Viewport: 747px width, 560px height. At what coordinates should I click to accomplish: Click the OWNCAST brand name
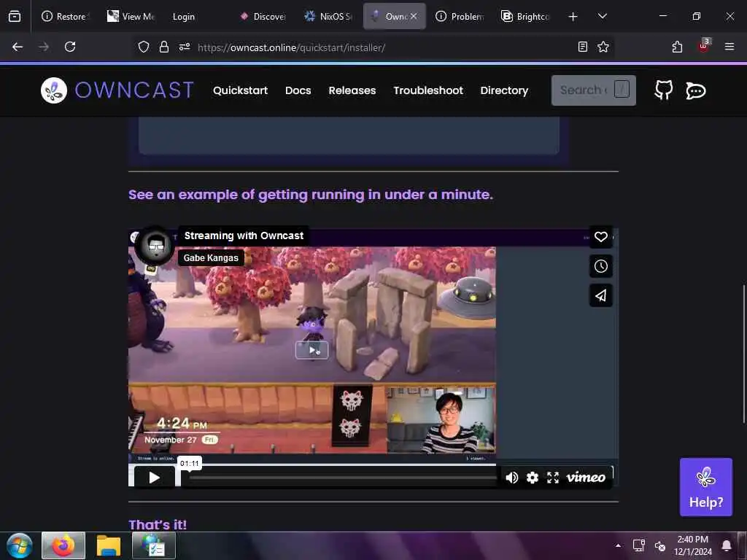134,90
